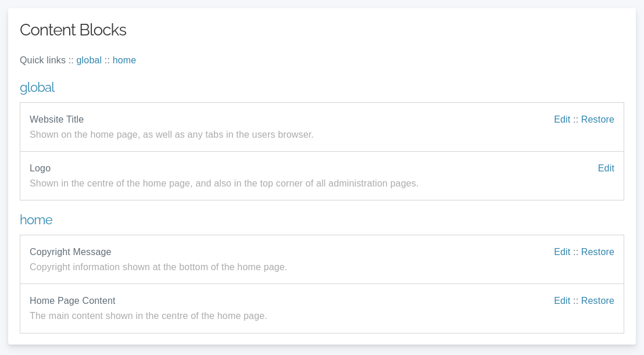Select the 'Website Title' block name
This screenshot has height=355, width=644.
tap(56, 120)
